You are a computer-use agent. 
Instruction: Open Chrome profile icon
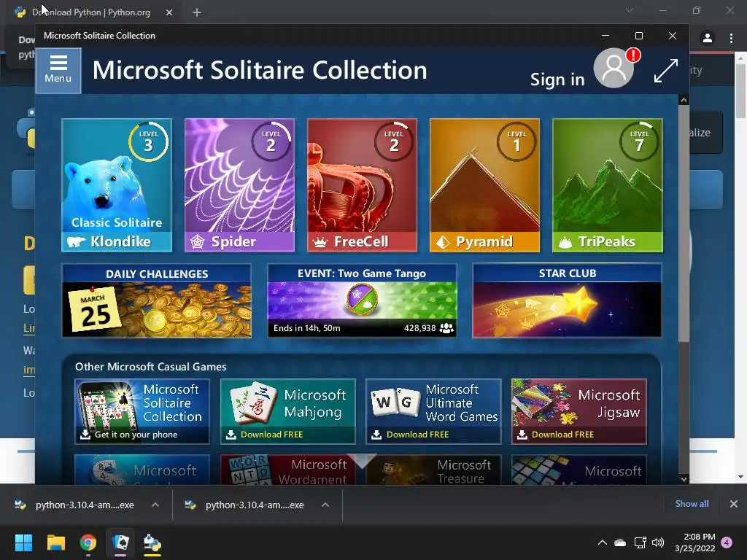(x=708, y=38)
